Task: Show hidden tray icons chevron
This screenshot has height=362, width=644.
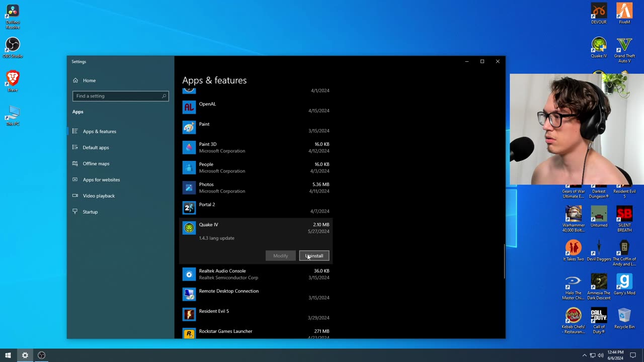Action: click(x=584, y=355)
